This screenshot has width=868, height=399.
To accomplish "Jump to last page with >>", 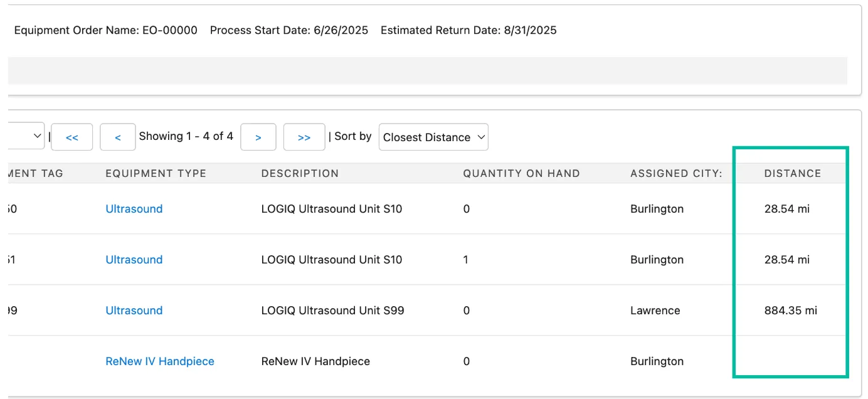I will click(x=304, y=137).
